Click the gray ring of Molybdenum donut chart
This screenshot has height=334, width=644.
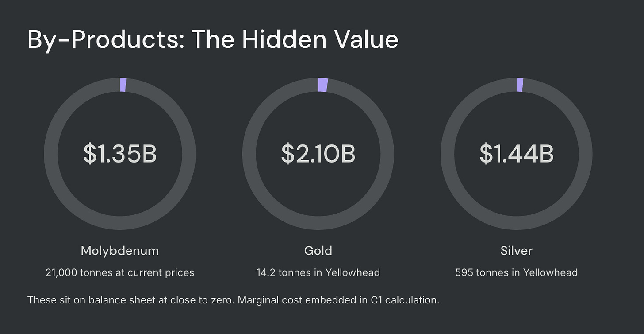point(51,154)
